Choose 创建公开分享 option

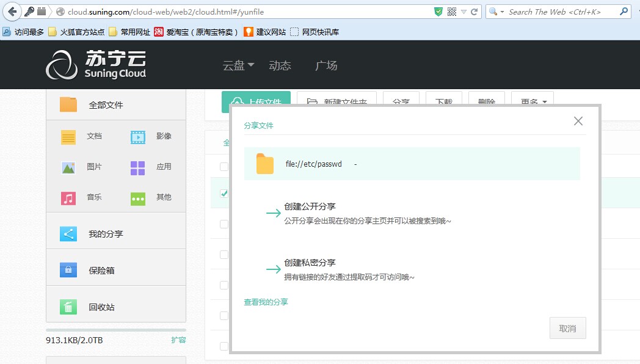point(310,206)
